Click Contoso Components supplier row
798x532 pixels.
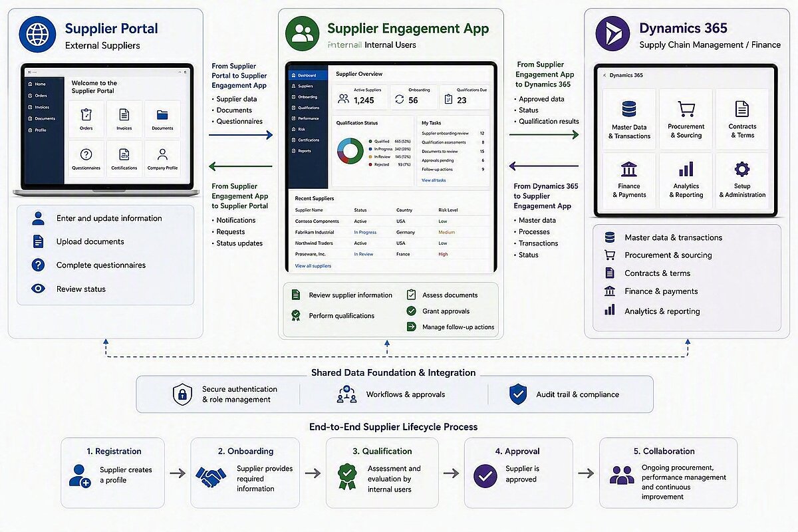(x=392, y=221)
